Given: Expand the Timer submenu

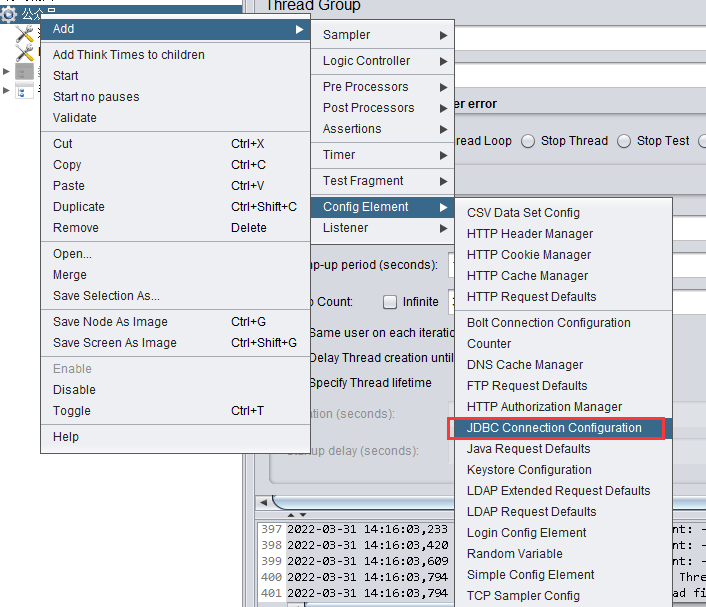Looking at the screenshot, I should click(382, 155).
